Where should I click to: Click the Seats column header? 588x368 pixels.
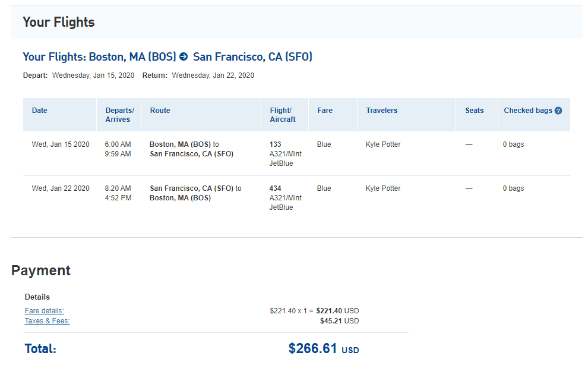(474, 111)
